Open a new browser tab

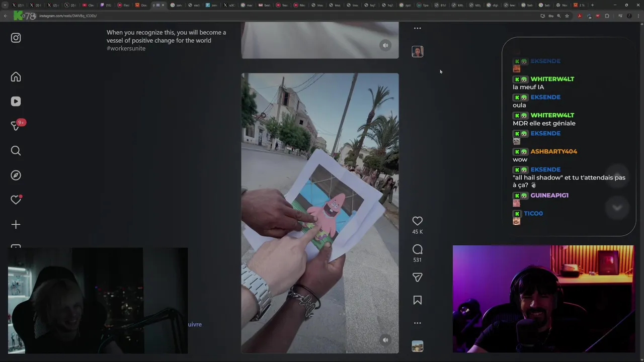(592, 5)
